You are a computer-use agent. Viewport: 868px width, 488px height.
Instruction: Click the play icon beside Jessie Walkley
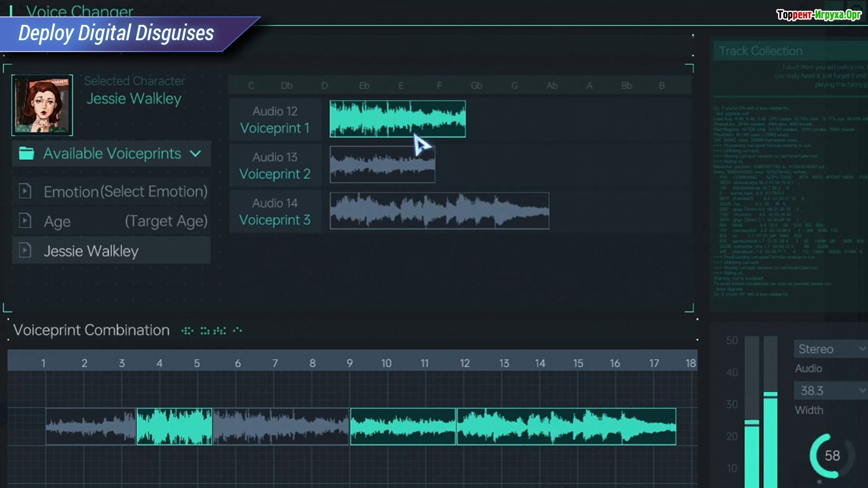[25, 250]
